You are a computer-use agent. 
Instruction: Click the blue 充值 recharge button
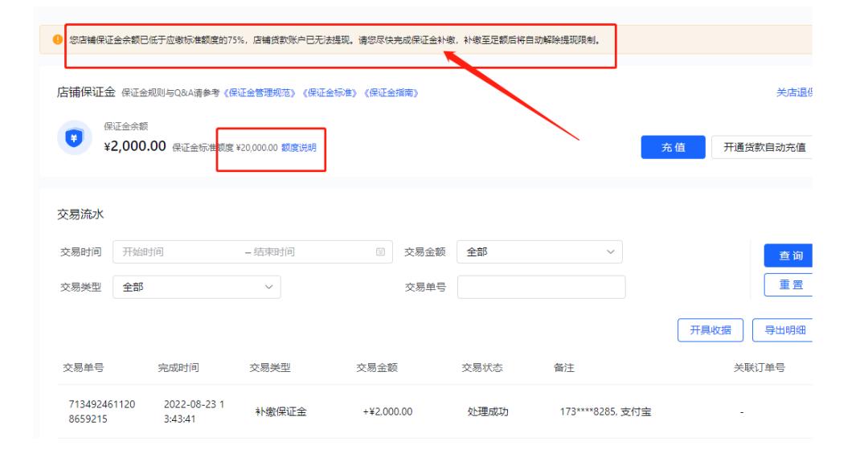pos(672,148)
